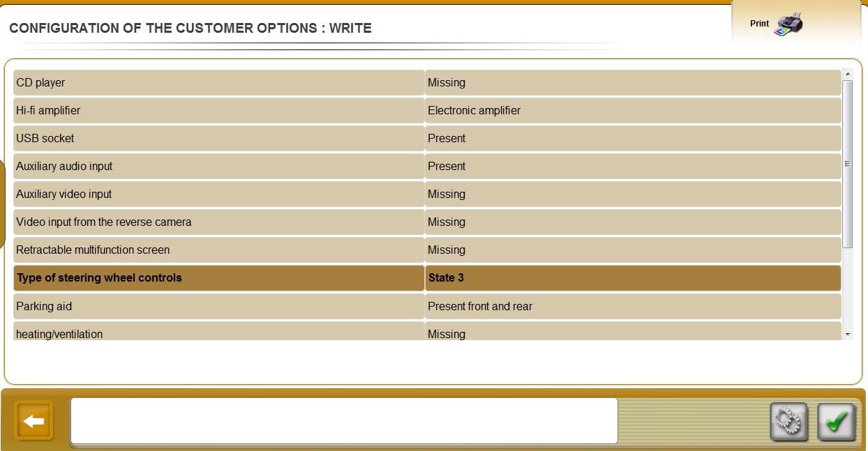Confirm with the green checkmark button

pyautogui.click(x=836, y=422)
